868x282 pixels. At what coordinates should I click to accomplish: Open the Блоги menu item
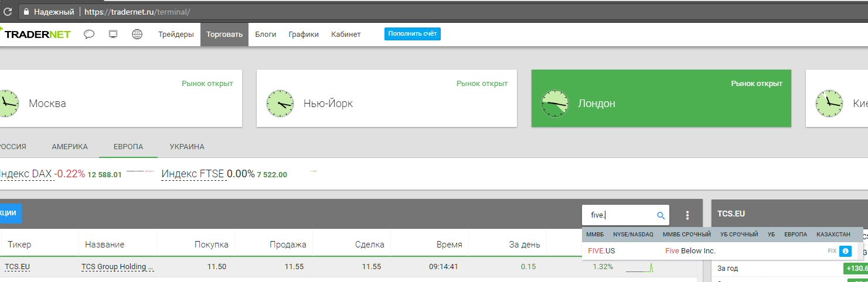(265, 34)
